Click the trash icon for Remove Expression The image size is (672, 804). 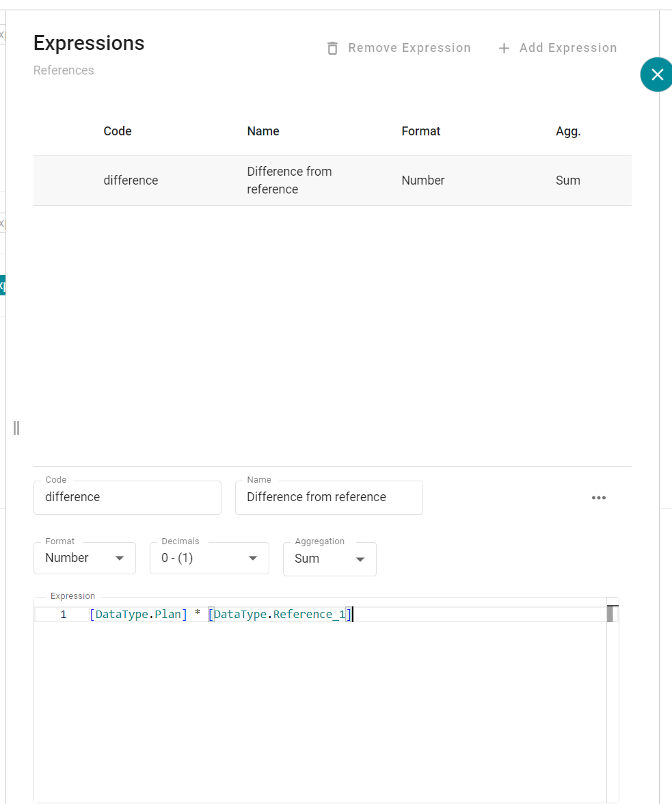pyautogui.click(x=333, y=48)
